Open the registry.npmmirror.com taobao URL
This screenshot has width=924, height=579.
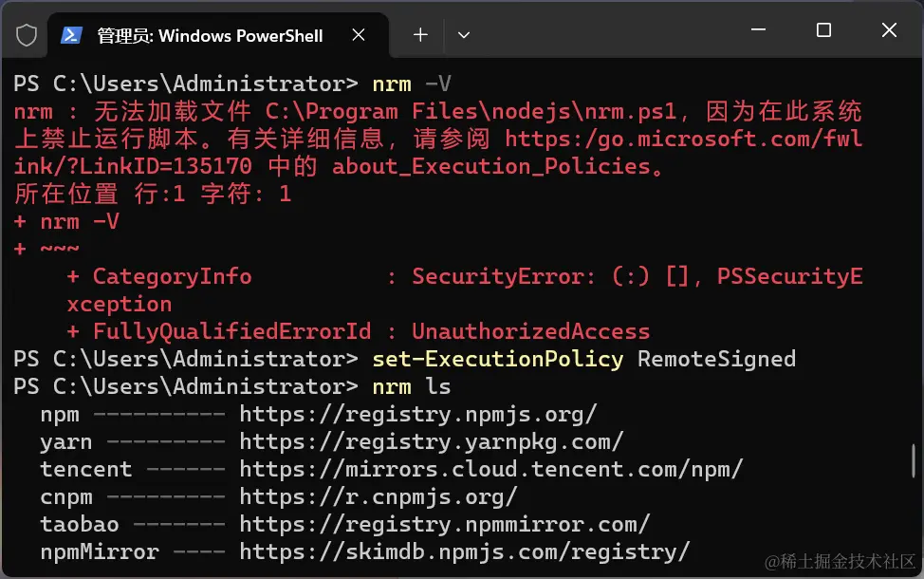point(444,525)
